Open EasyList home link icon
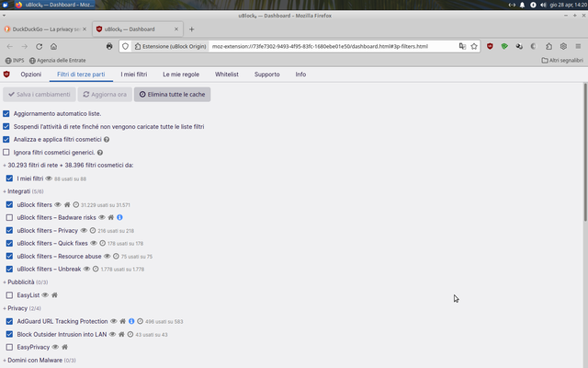Screen dimensions: 588x368 54,295
